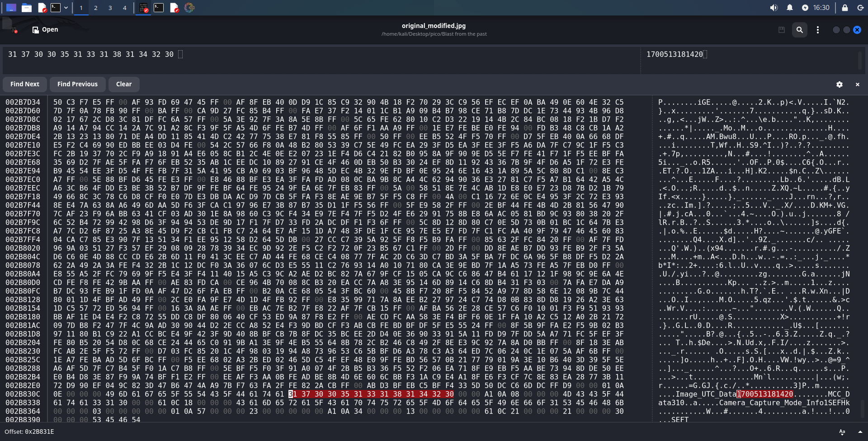The image size is (868, 441).
Task: Click the save file icon
Action: (x=781, y=30)
